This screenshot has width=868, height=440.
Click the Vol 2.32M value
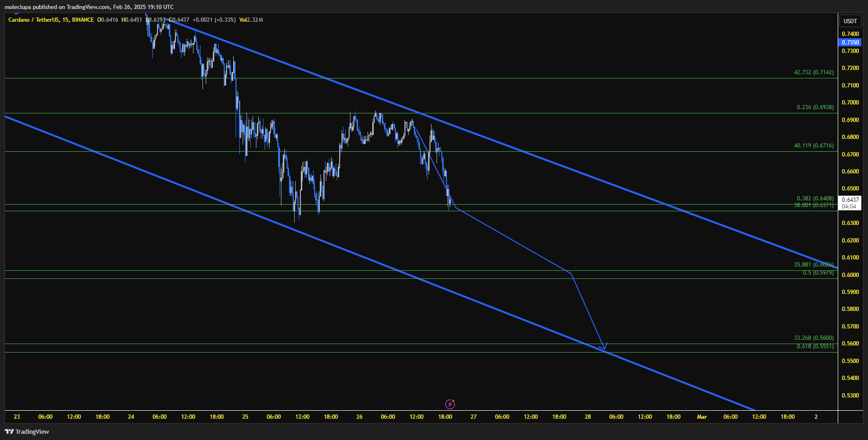(x=251, y=20)
